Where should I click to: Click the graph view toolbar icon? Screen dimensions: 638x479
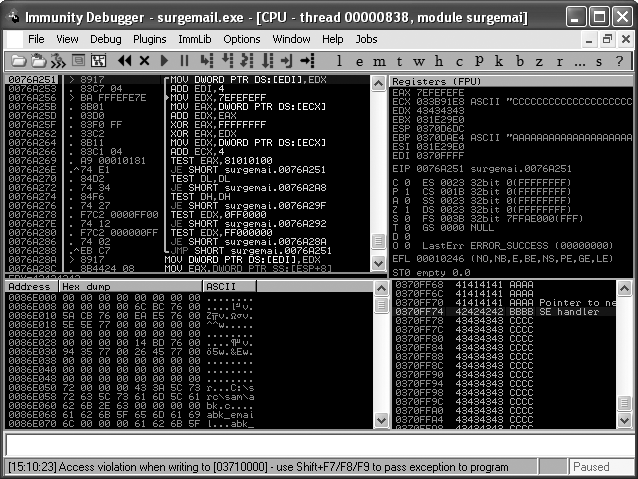point(98,61)
